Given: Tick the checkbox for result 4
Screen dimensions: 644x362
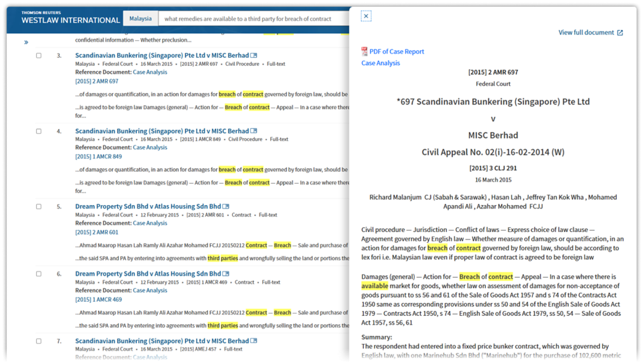Looking at the screenshot, I should pyautogui.click(x=39, y=131).
